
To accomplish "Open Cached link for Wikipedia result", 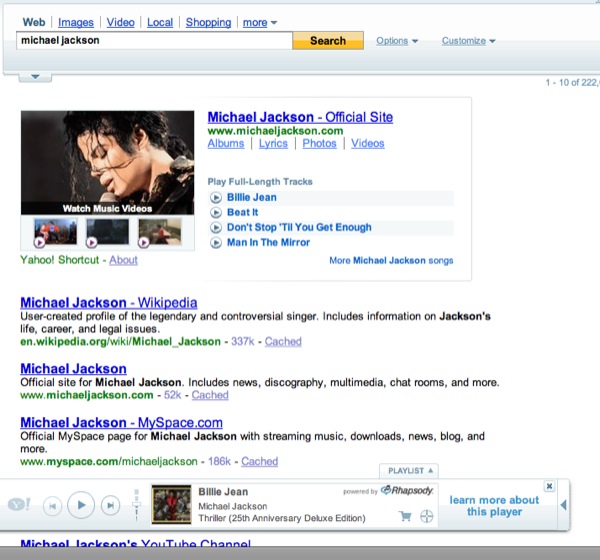I will [x=283, y=341].
